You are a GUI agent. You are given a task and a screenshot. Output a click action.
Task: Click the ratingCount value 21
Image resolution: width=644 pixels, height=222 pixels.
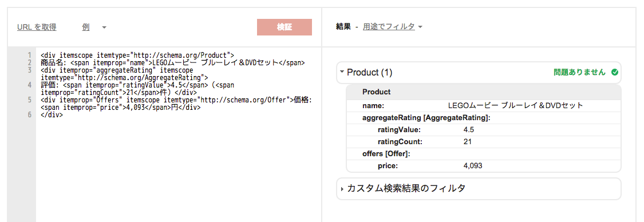467,142
